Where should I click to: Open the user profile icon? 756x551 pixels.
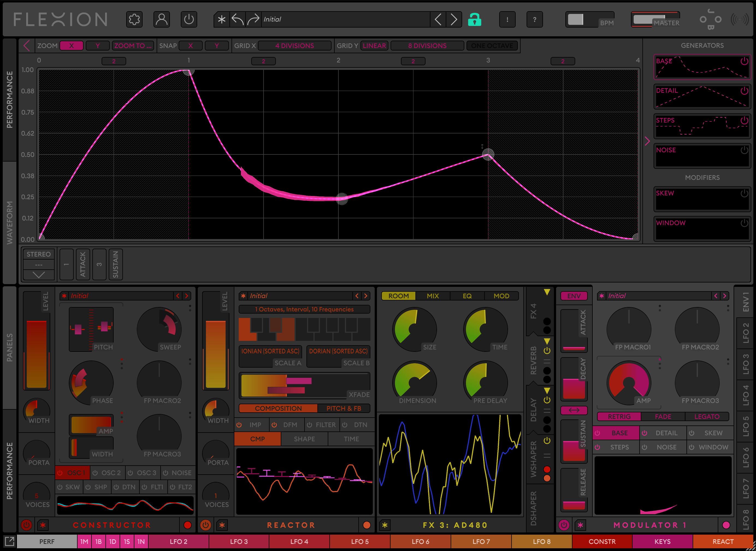pyautogui.click(x=161, y=20)
